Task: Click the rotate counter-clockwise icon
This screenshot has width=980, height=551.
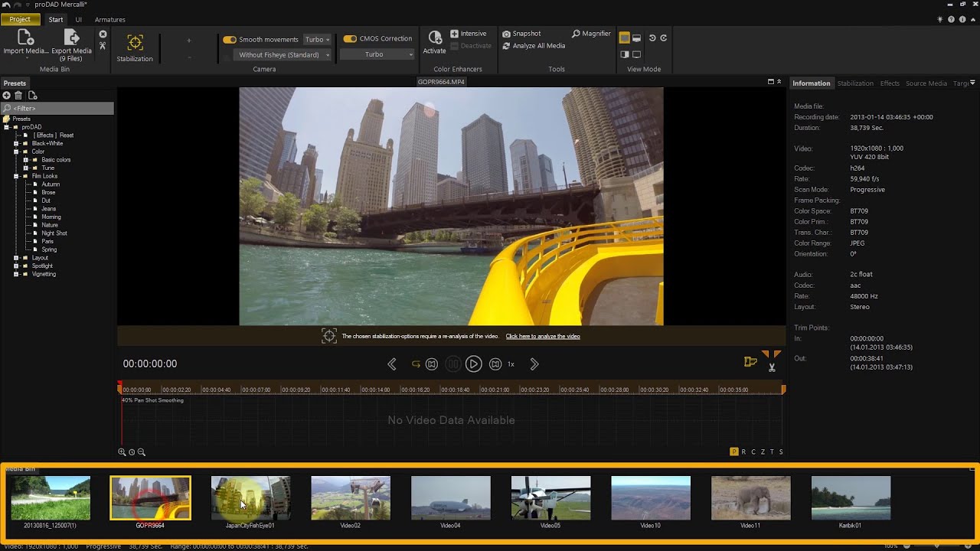Action: click(652, 37)
